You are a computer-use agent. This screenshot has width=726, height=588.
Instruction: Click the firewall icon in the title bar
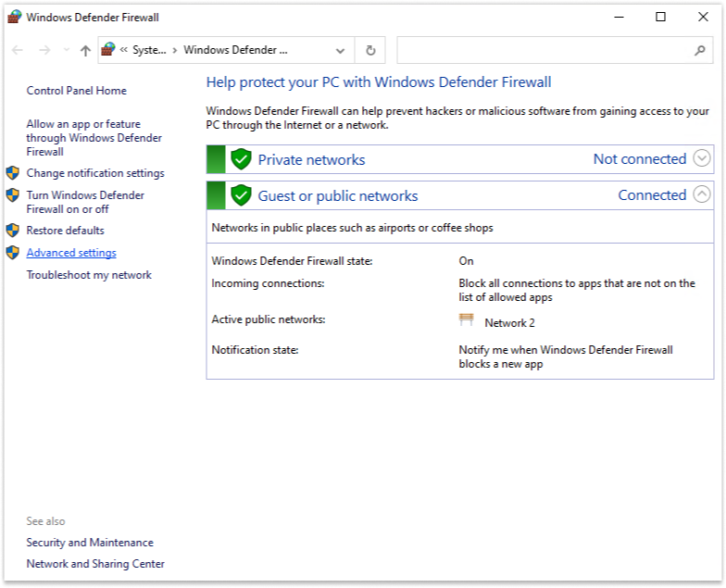(x=15, y=17)
